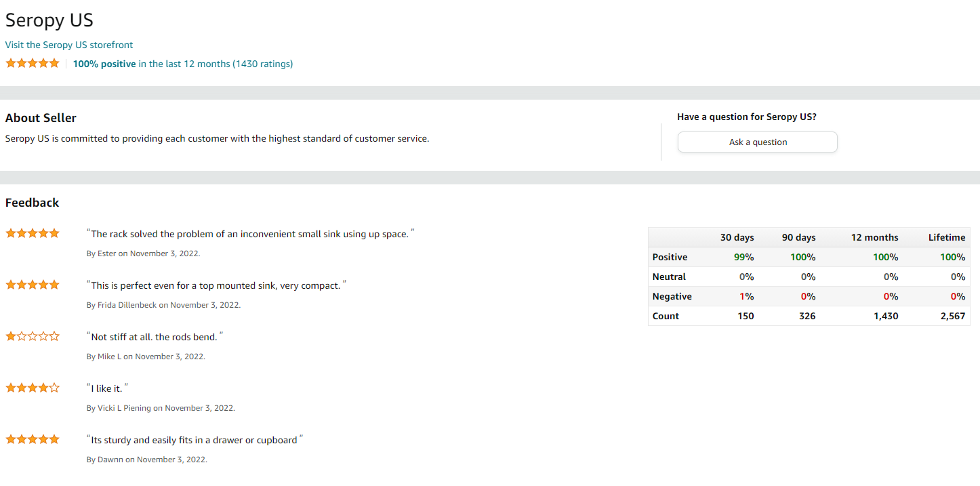980x486 pixels.
Task: Click the lifetime count 2,567
Action: 953,316
